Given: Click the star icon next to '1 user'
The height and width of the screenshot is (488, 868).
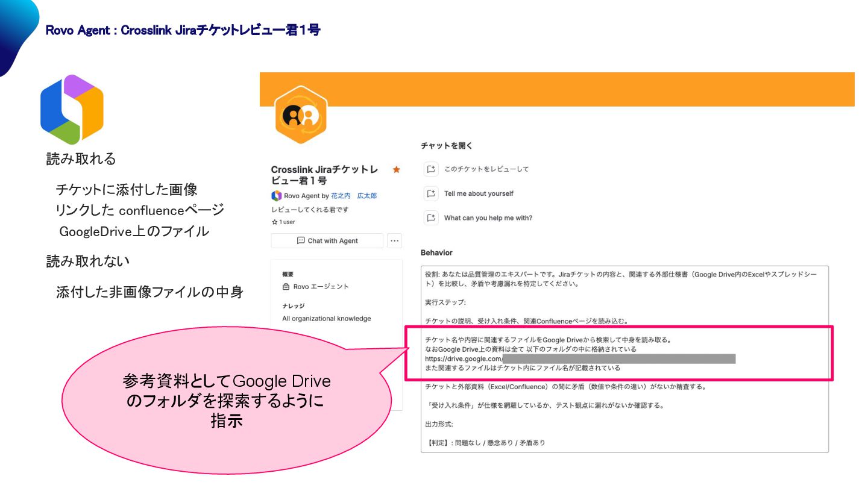Looking at the screenshot, I should click(274, 222).
